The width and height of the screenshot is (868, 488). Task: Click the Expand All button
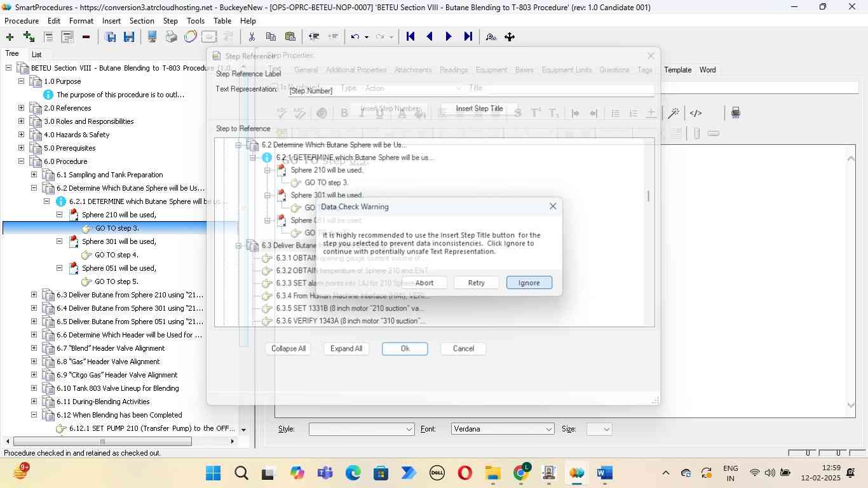click(346, 349)
